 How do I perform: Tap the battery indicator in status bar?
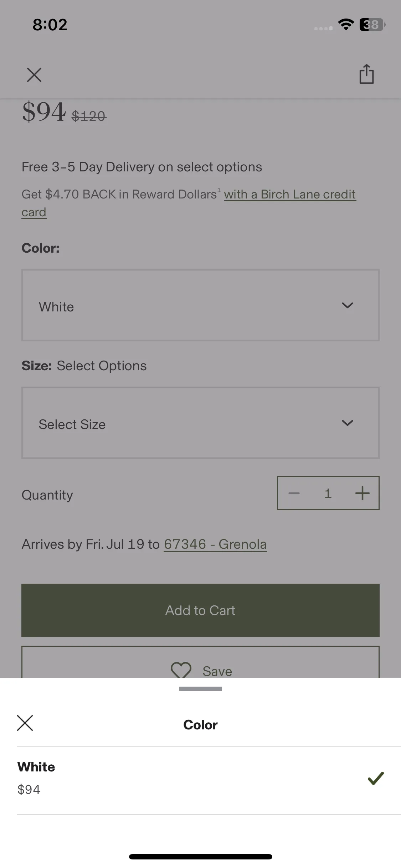(372, 25)
